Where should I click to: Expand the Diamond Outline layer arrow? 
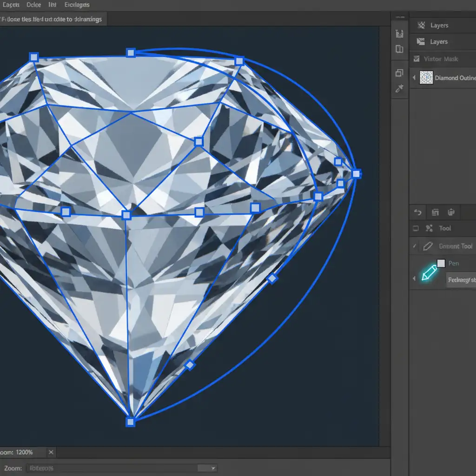point(414,78)
